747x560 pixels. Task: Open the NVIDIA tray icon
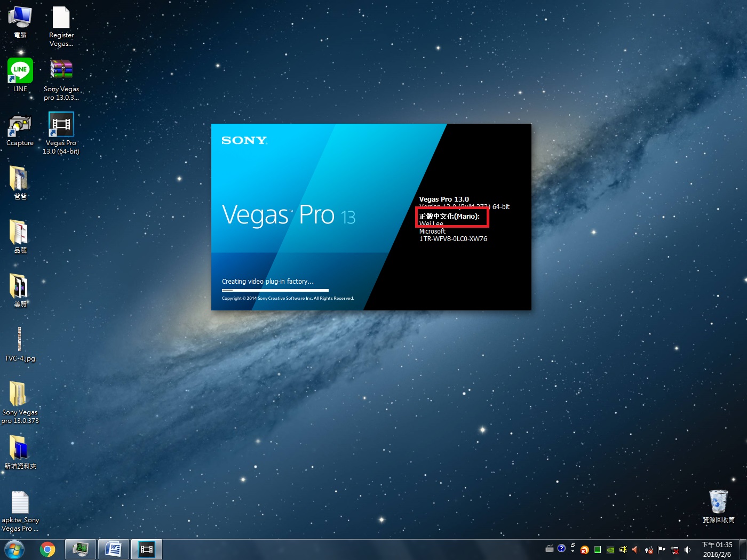pyautogui.click(x=610, y=549)
